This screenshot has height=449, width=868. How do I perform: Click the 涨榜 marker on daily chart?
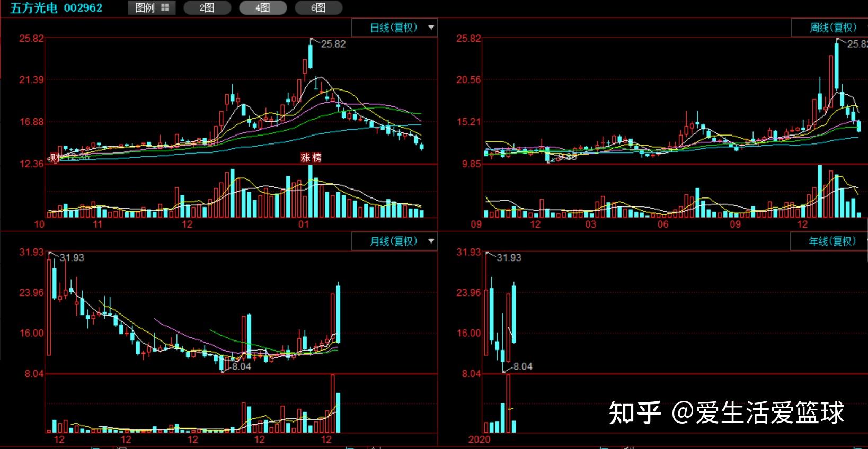tap(311, 157)
